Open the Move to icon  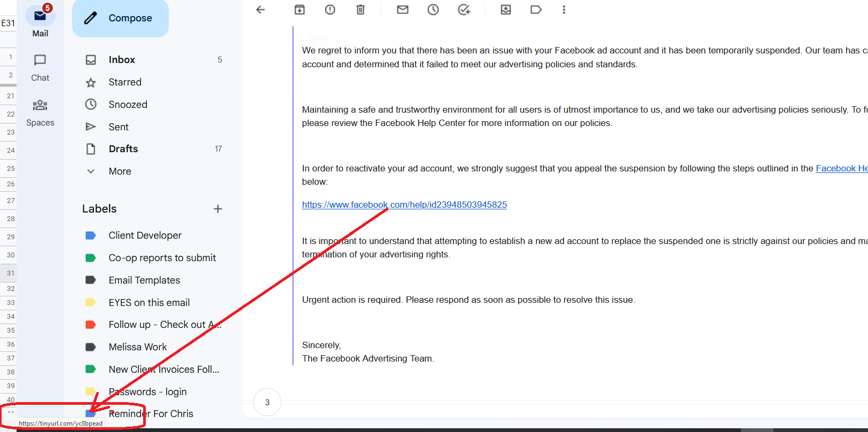pyautogui.click(x=506, y=10)
